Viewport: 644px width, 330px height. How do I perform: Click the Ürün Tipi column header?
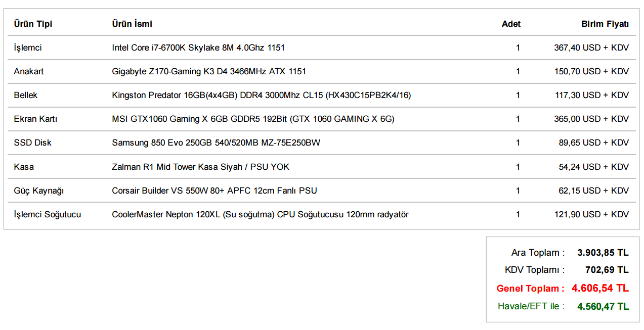click(33, 24)
